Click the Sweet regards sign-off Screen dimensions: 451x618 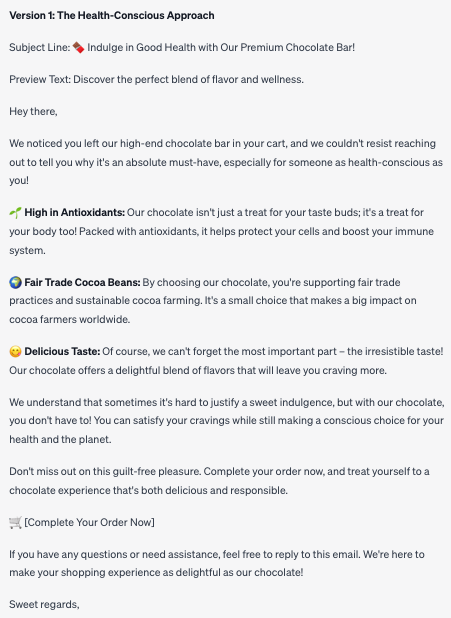tap(45, 605)
